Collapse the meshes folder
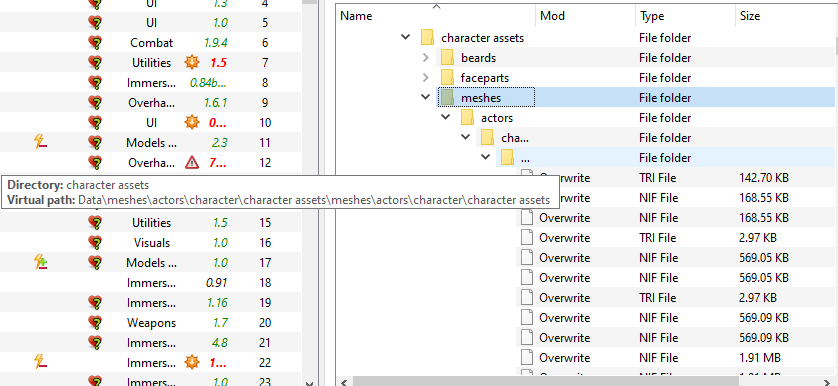The height and width of the screenshot is (386, 838). 425,97
